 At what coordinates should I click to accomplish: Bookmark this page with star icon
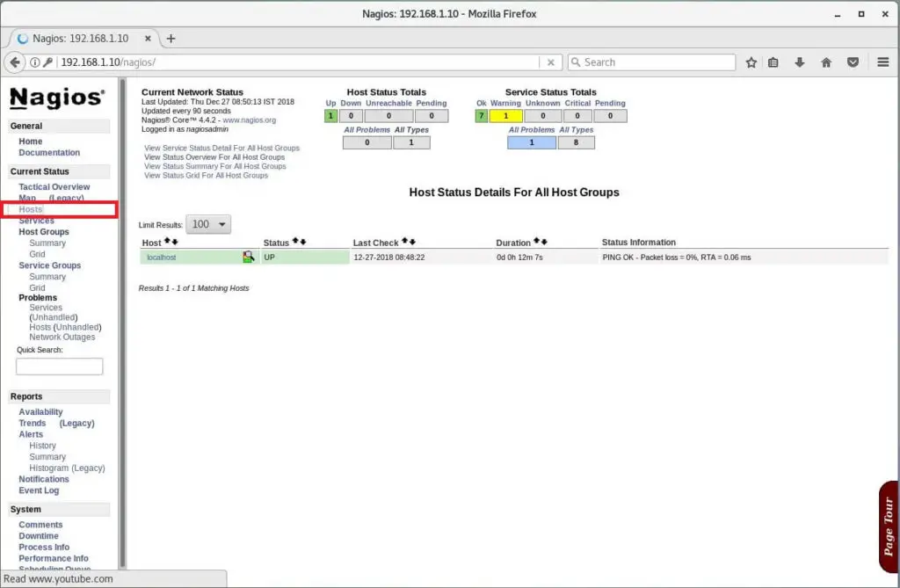pos(751,62)
